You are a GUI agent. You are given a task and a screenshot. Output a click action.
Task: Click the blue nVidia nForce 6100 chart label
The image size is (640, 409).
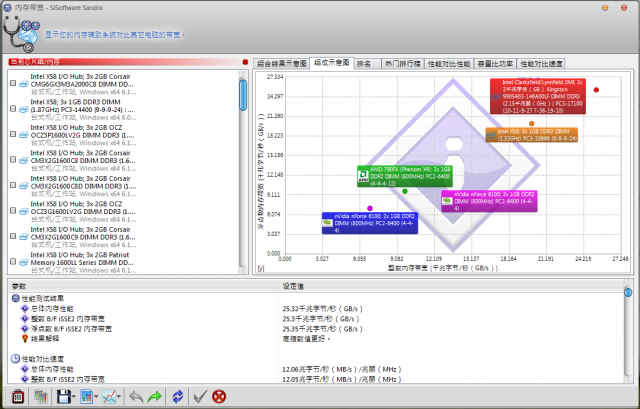(x=370, y=223)
